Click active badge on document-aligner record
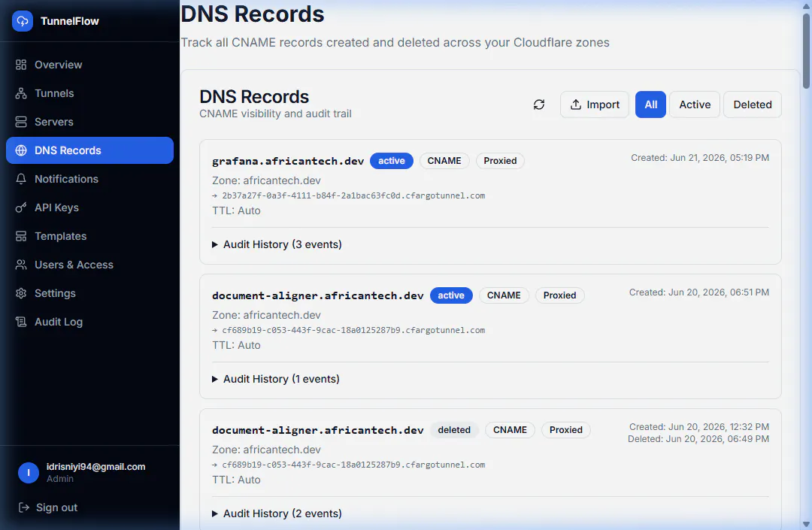The image size is (812, 530). click(451, 295)
